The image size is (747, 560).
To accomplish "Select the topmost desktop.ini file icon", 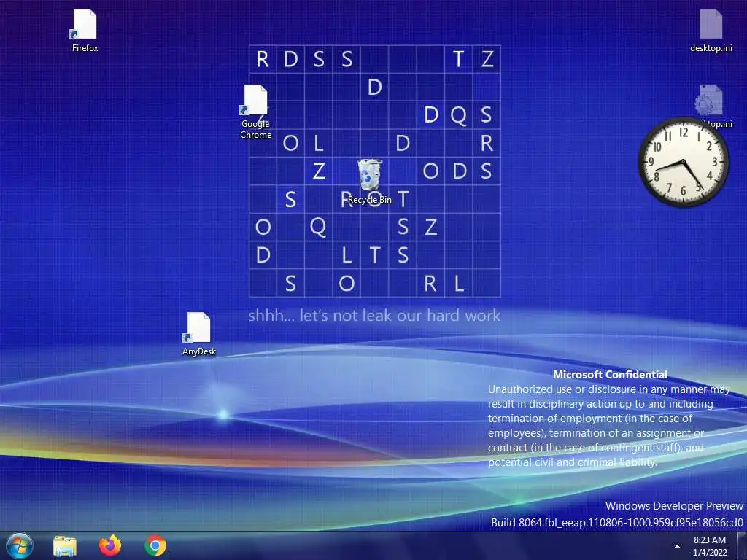I will (x=711, y=31).
